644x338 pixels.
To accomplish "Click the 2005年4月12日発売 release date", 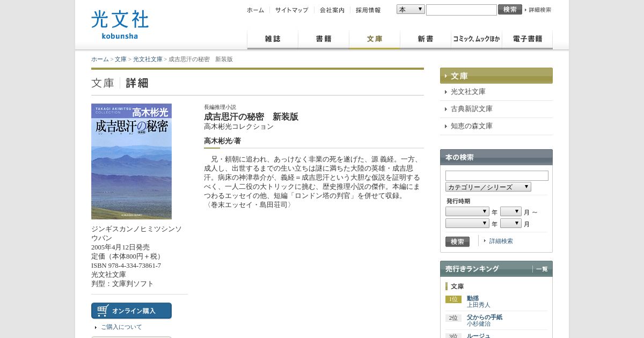I will [x=120, y=247].
